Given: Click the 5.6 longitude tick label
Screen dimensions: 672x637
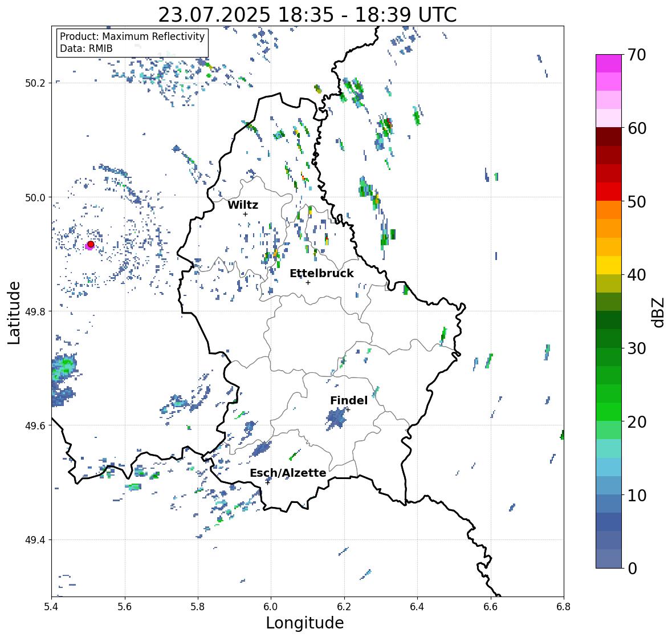Looking at the screenshot, I should 125,607.
